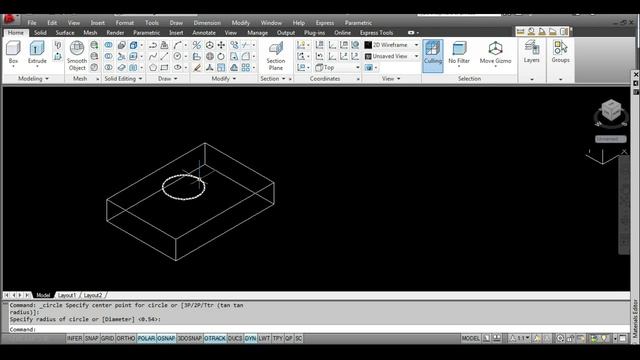Image resolution: width=640 pixels, height=360 pixels.
Task: Activate the Move Gizmo tool
Action: [x=495, y=52]
